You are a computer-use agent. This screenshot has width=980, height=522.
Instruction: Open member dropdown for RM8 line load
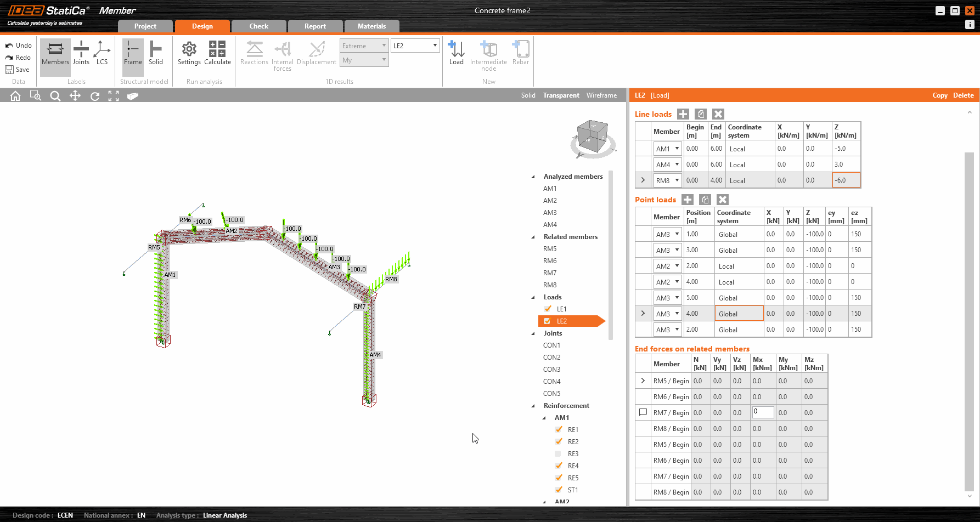click(677, 180)
